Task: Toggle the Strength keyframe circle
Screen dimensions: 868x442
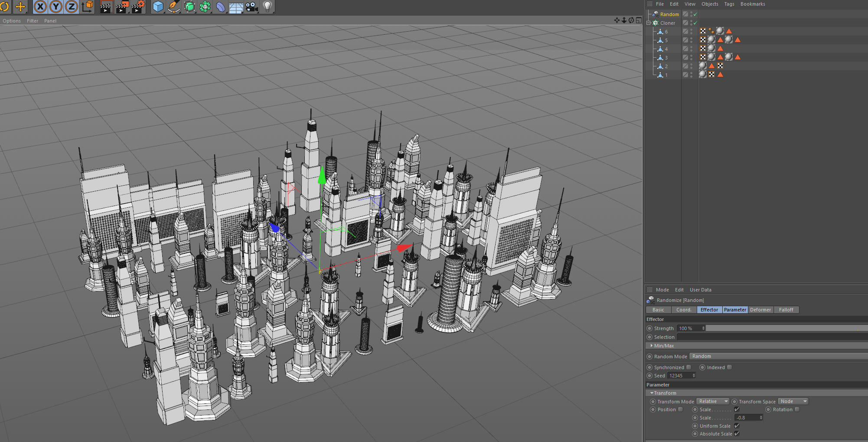Action: 649,328
